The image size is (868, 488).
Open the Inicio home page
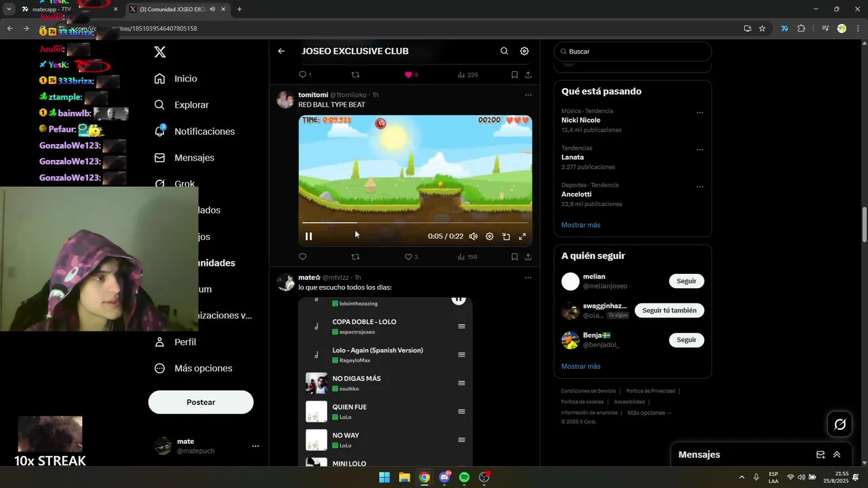click(176, 79)
